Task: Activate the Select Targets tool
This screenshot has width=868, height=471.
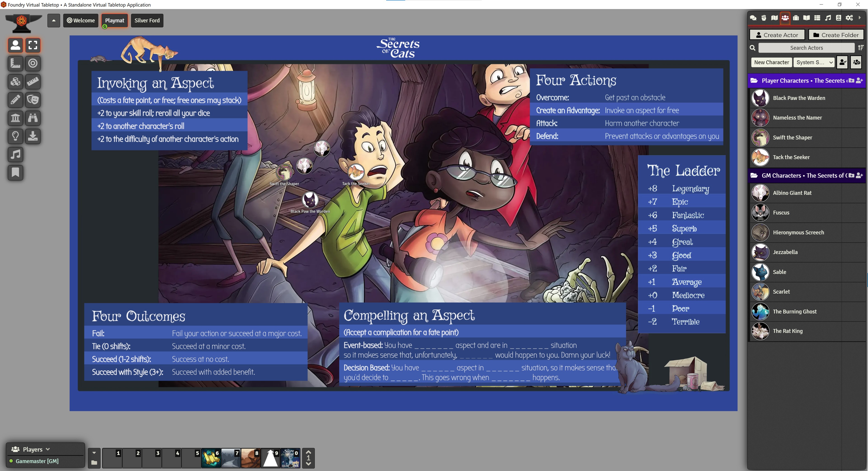Action: pos(33,45)
